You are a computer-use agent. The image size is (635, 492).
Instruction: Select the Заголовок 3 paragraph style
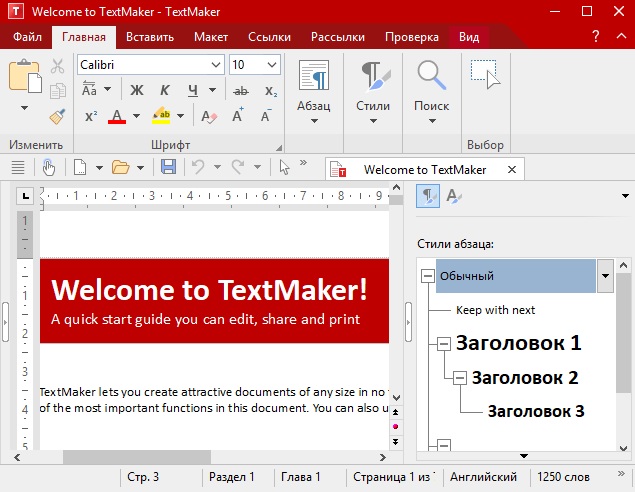click(534, 411)
